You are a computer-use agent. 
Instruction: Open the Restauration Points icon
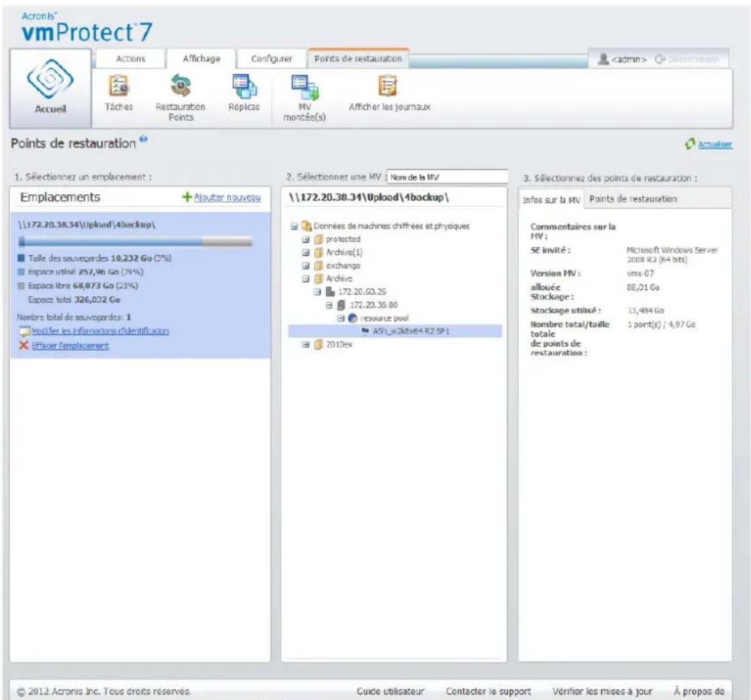tap(181, 86)
